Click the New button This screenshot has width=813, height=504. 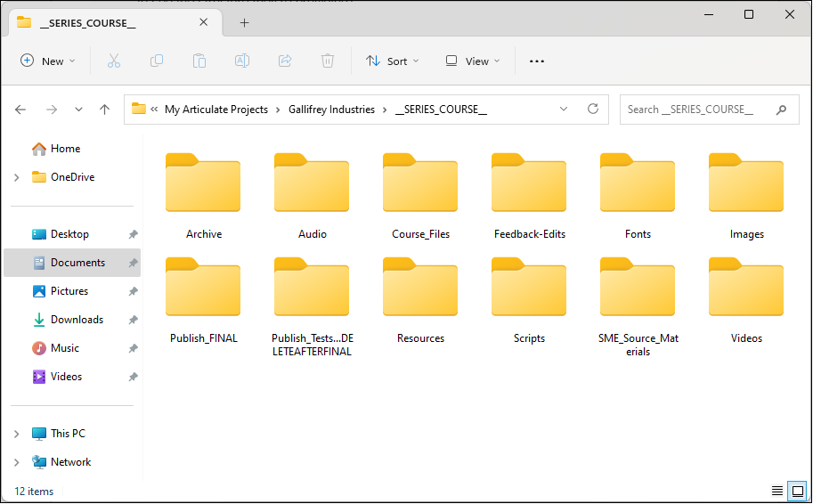[x=47, y=61]
